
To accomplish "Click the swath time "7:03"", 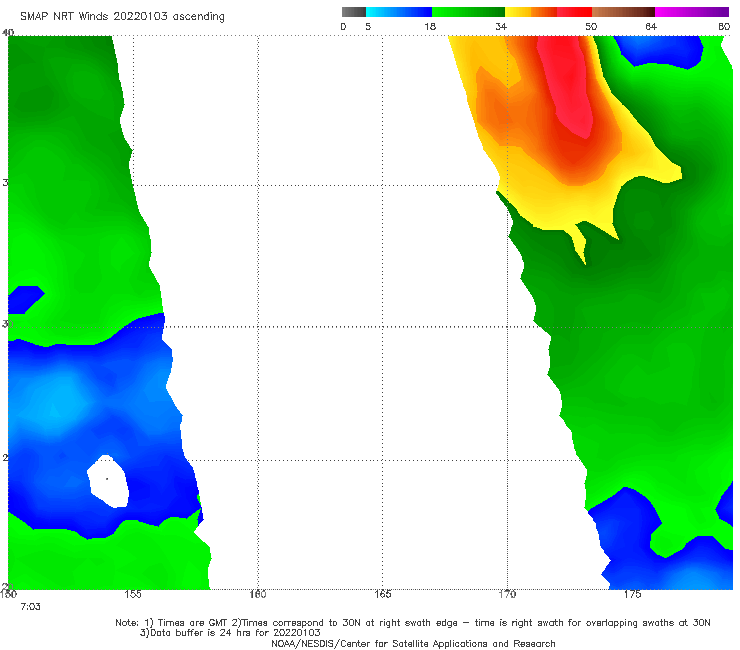I will (30, 607).
